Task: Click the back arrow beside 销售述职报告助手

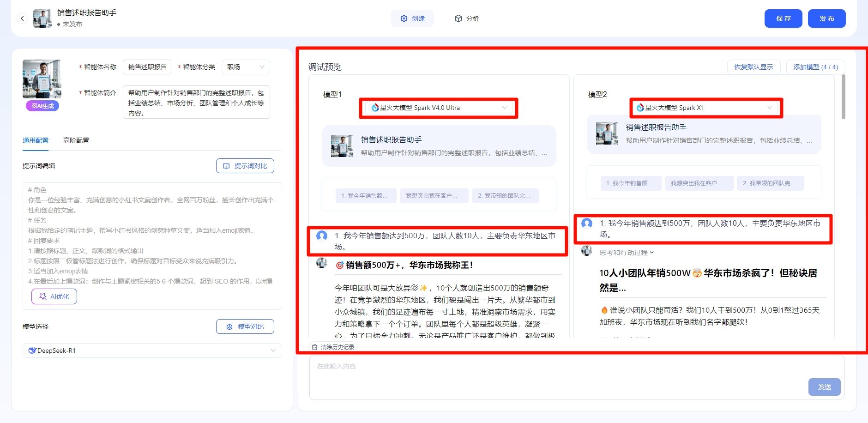Action: pos(22,18)
